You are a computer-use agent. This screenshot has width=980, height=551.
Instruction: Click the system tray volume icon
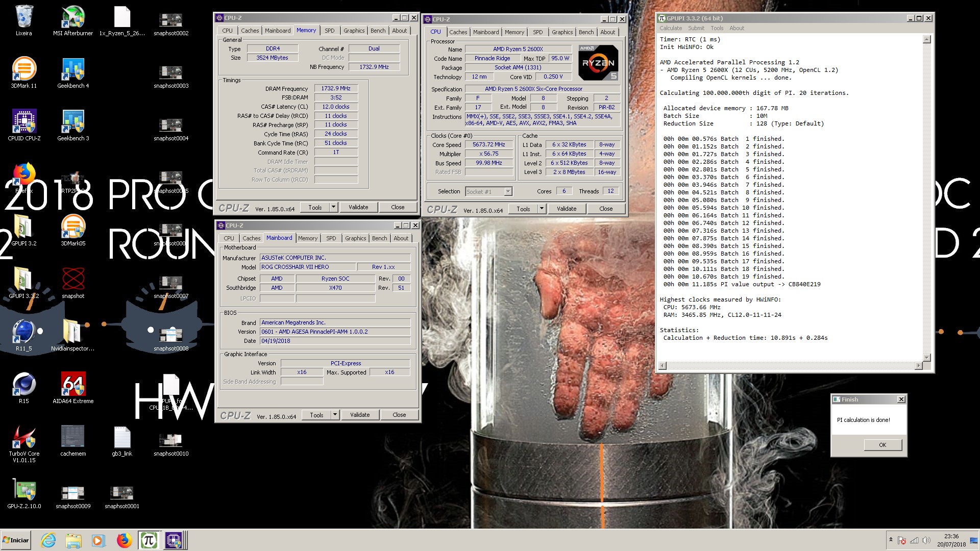pyautogui.click(x=926, y=540)
